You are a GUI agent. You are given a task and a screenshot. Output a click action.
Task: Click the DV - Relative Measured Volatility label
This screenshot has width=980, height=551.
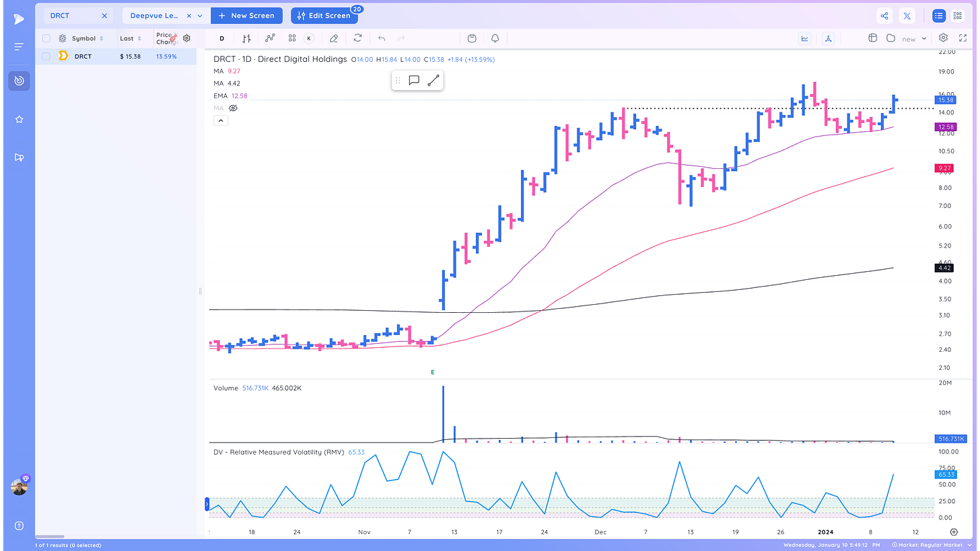pyautogui.click(x=279, y=452)
